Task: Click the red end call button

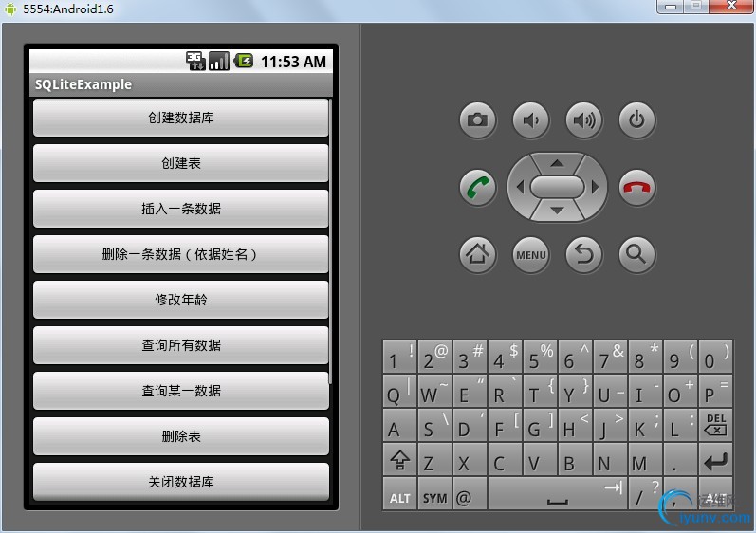Action: 636,188
